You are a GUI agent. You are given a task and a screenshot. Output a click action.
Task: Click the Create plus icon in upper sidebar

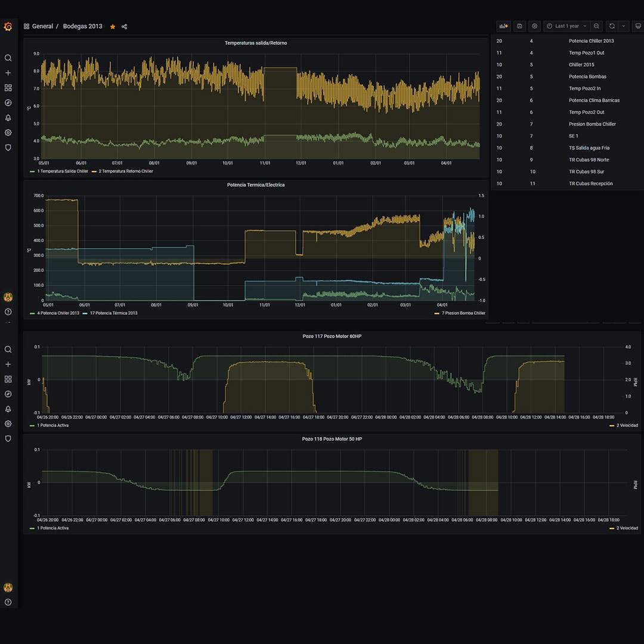tap(8, 73)
